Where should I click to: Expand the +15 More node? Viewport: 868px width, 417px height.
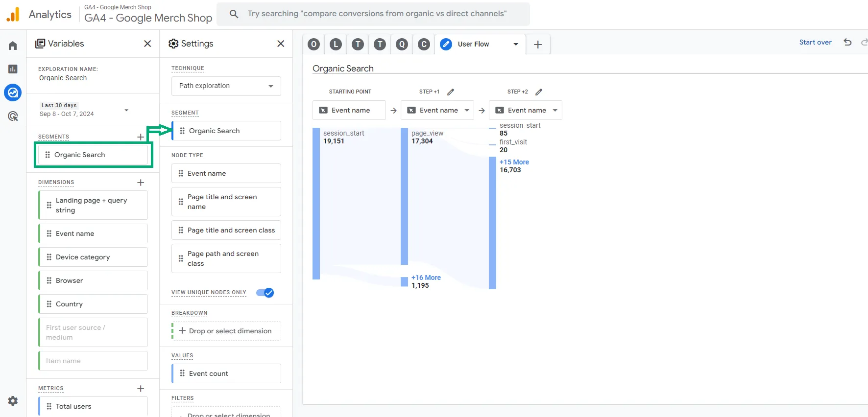(514, 162)
